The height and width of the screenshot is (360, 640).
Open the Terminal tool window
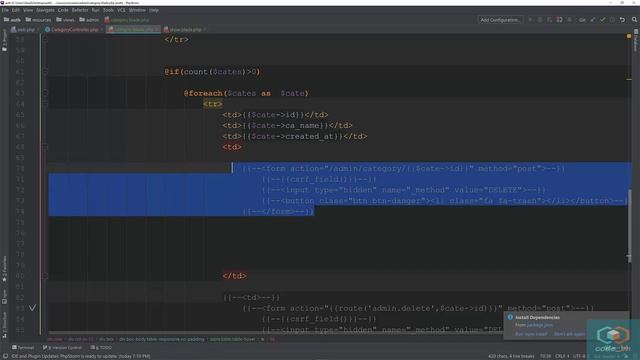click(x=23, y=348)
